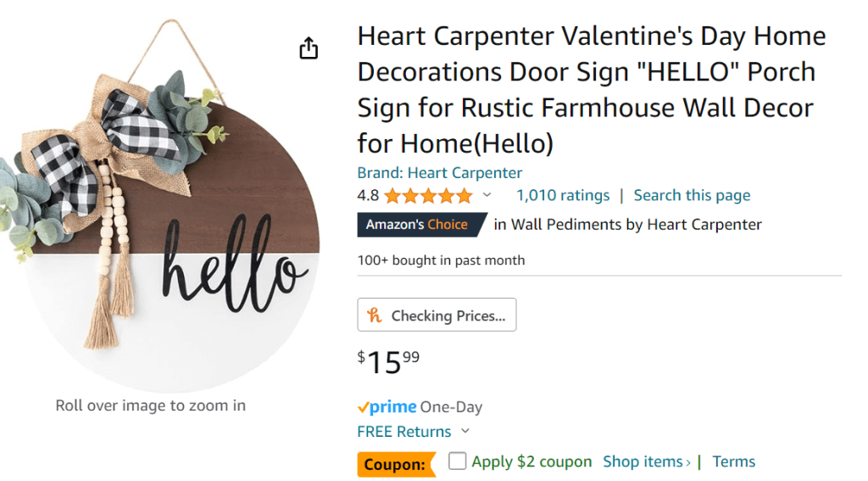Click the FREE Returns link
Screen dimensions: 868x481
point(404,432)
